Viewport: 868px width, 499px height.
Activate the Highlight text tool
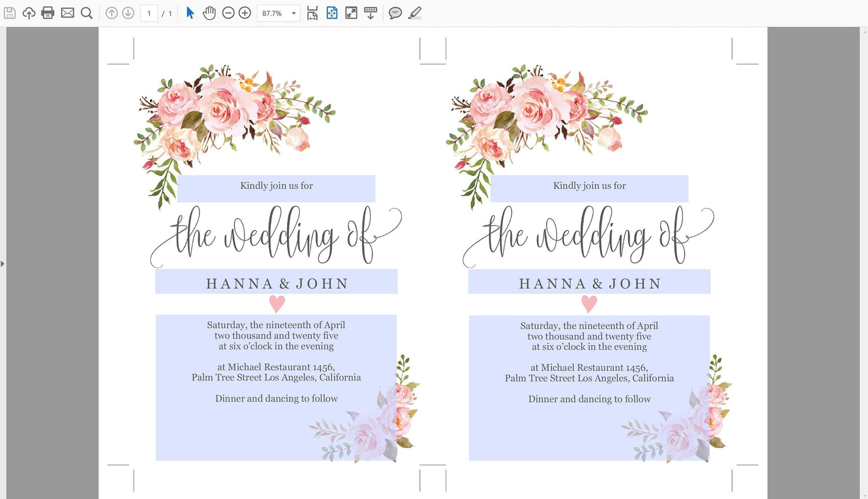pos(414,13)
